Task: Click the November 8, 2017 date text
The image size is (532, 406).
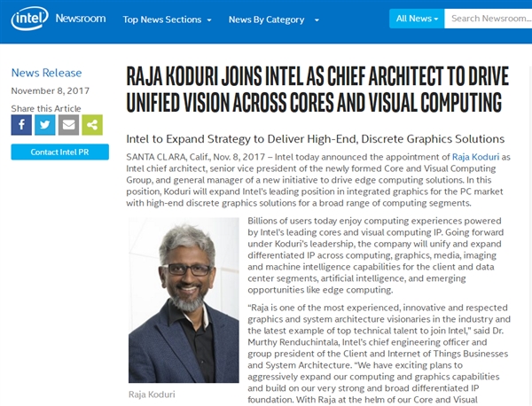Action: (x=51, y=91)
